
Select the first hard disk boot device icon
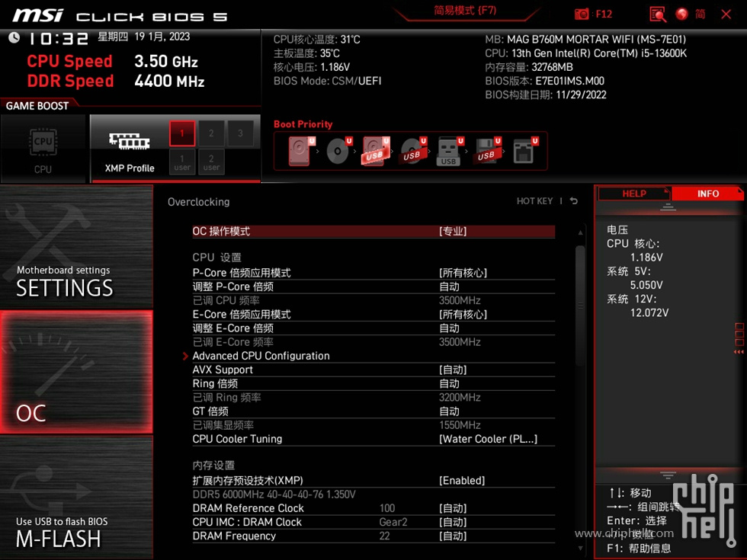click(301, 151)
